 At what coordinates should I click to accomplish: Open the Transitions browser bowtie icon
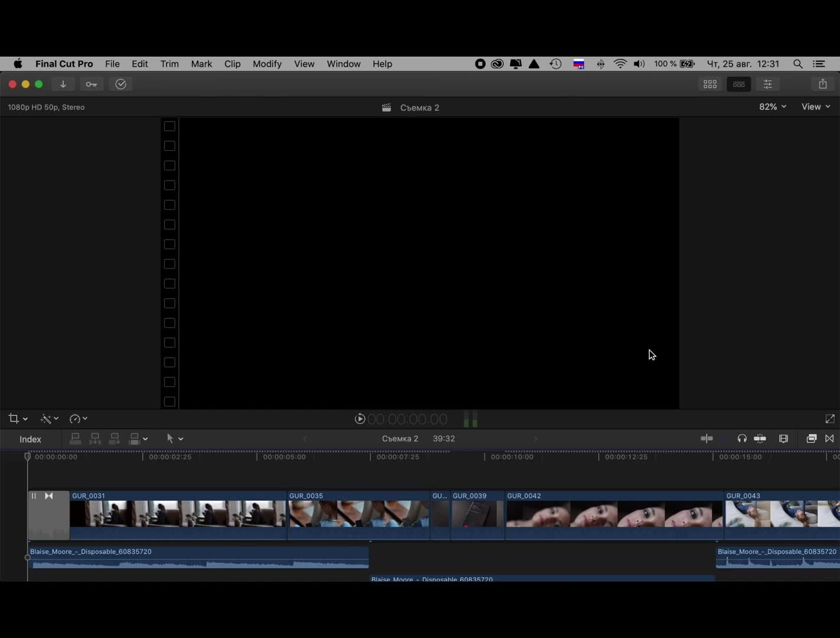pos(829,438)
